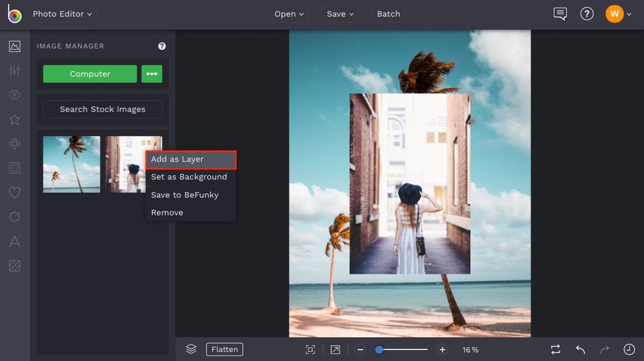
Task: Flatten the layers
Action: pyautogui.click(x=224, y=349)
